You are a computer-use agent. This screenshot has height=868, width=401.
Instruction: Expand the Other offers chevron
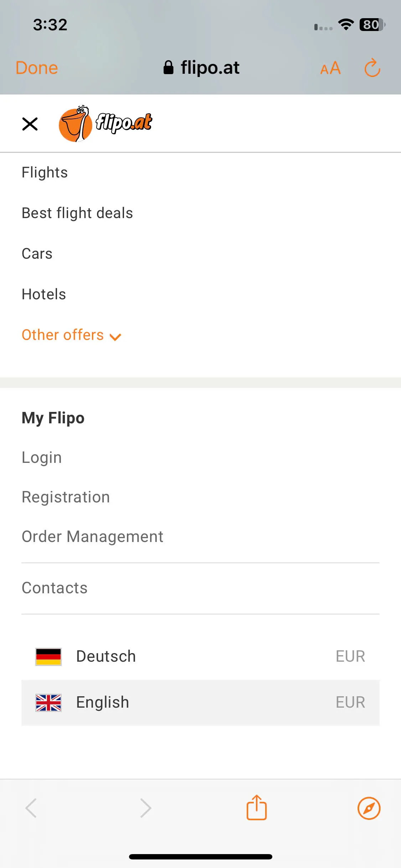115,337
